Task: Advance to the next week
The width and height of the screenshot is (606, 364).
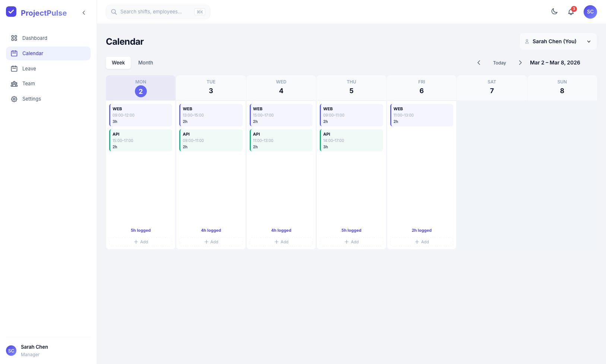Action: tap(520, 63)
